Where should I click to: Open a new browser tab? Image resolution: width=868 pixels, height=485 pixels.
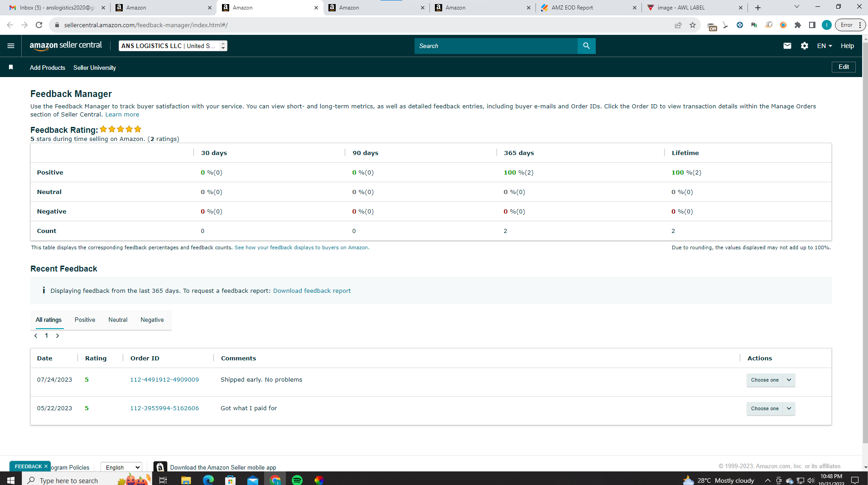point(758,8)
